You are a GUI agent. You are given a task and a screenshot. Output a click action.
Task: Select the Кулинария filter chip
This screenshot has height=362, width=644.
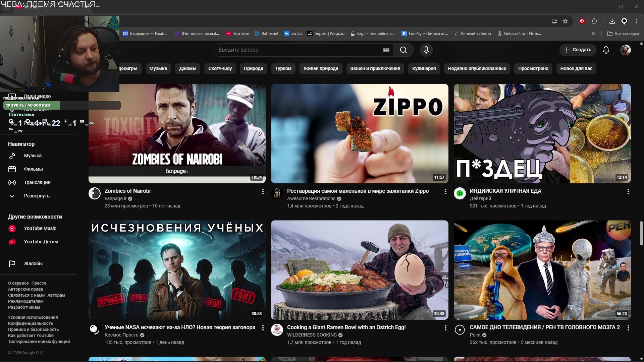(x=424, y=68)
